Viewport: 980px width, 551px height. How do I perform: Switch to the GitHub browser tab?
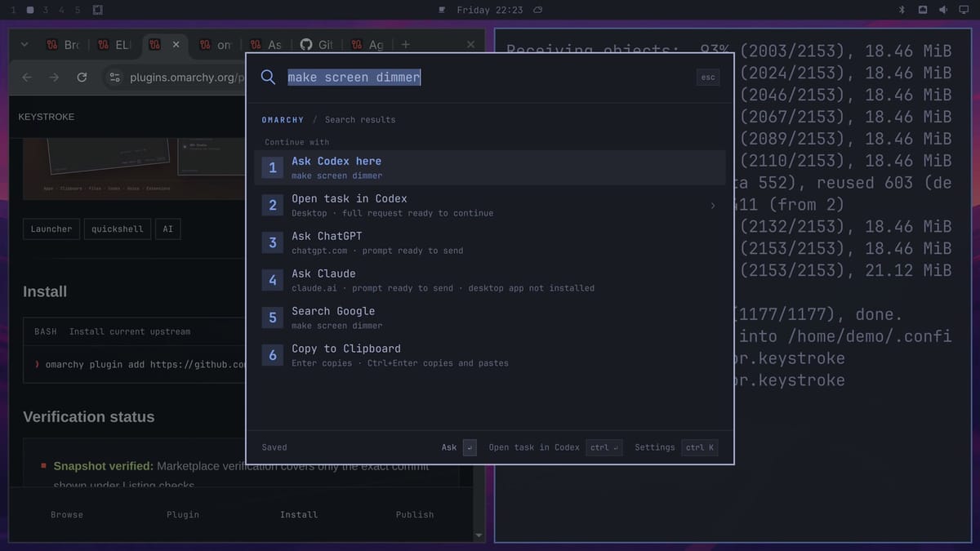(x=317, y=45)
